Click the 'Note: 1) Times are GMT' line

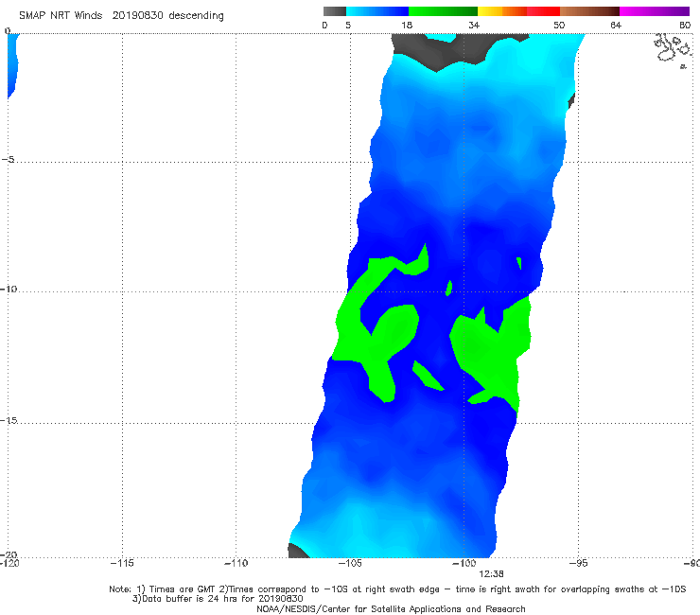click(397, 589)
